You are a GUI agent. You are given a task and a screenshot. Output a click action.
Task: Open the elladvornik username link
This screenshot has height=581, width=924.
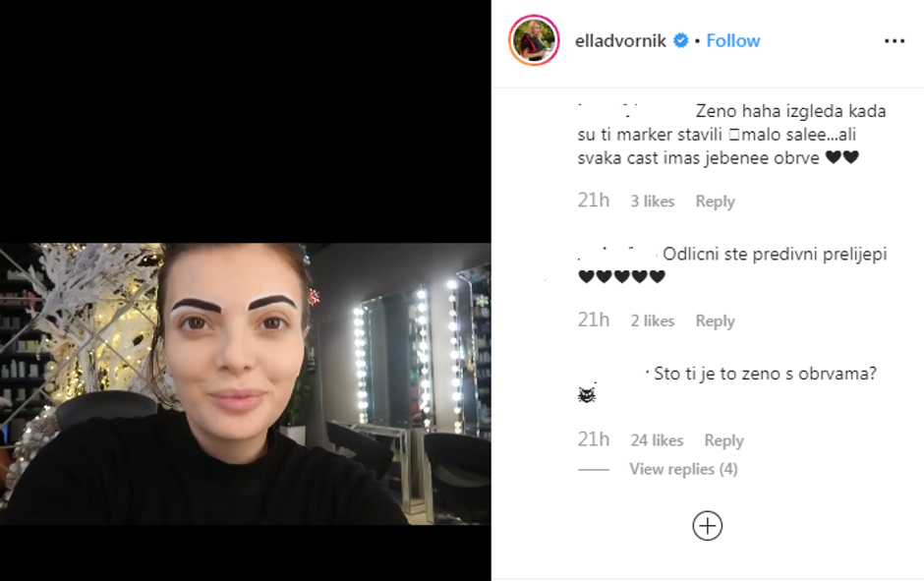click(x=620, y=40)
